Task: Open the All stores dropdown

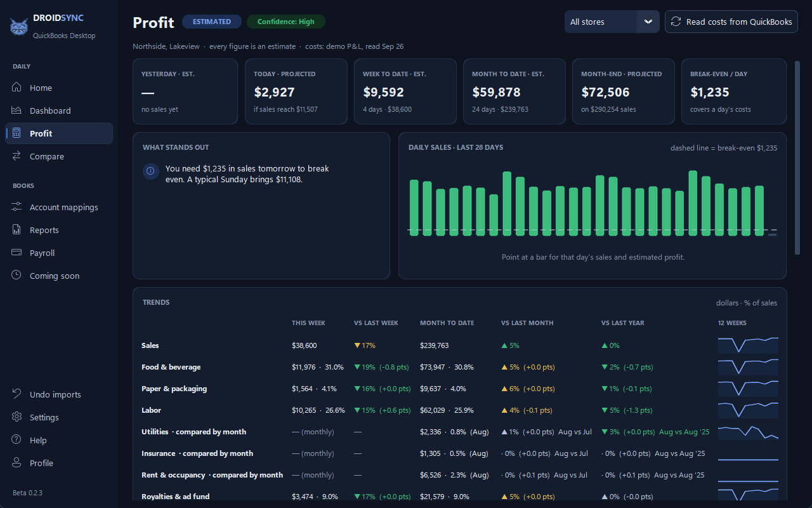Action: (x=612, y=22)
